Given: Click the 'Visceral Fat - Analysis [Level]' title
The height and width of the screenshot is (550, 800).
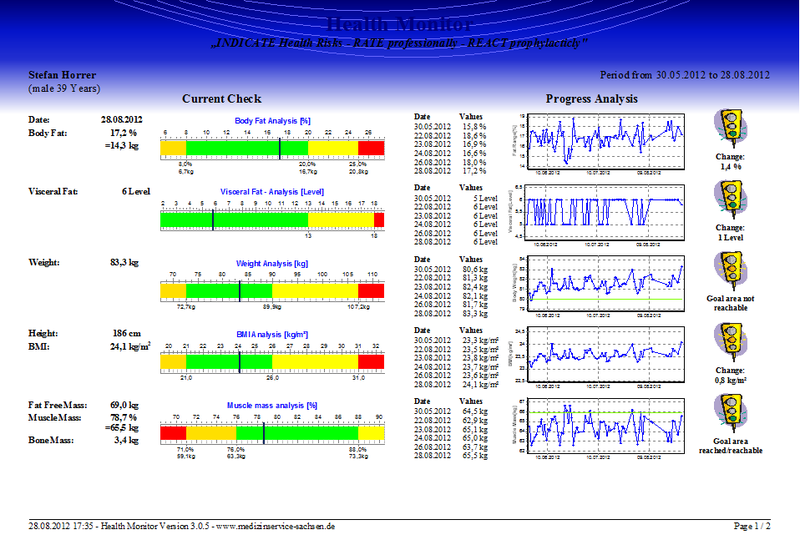Looking at the screenshot, I should [x=272, y=192].
